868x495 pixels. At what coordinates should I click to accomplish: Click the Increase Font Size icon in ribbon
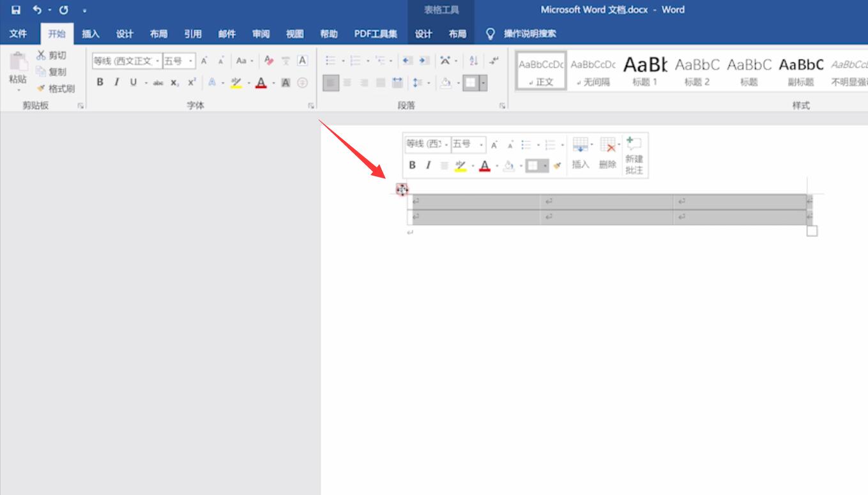pyautogui.click(x=204, y=61)
